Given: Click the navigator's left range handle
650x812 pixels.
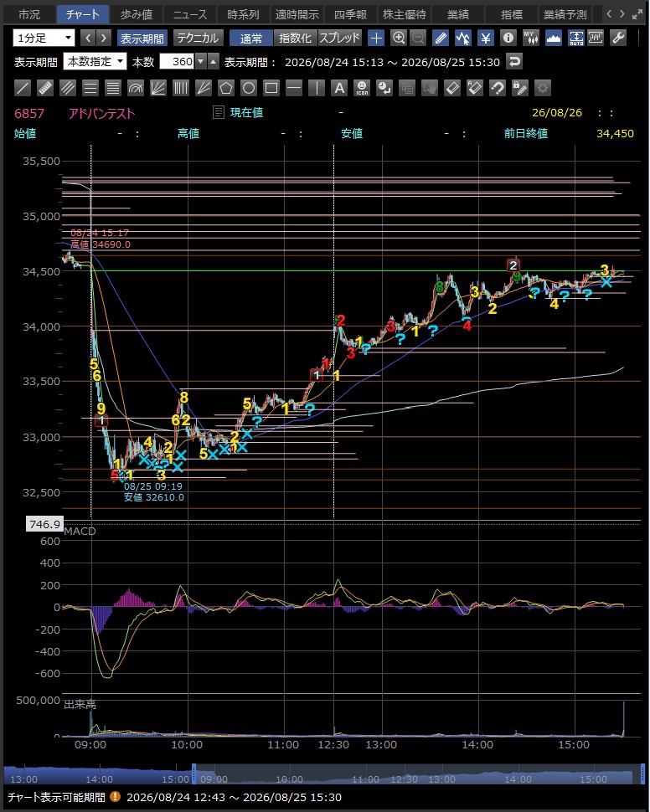Looking at the screenshot, I should [x=193, y=773].
